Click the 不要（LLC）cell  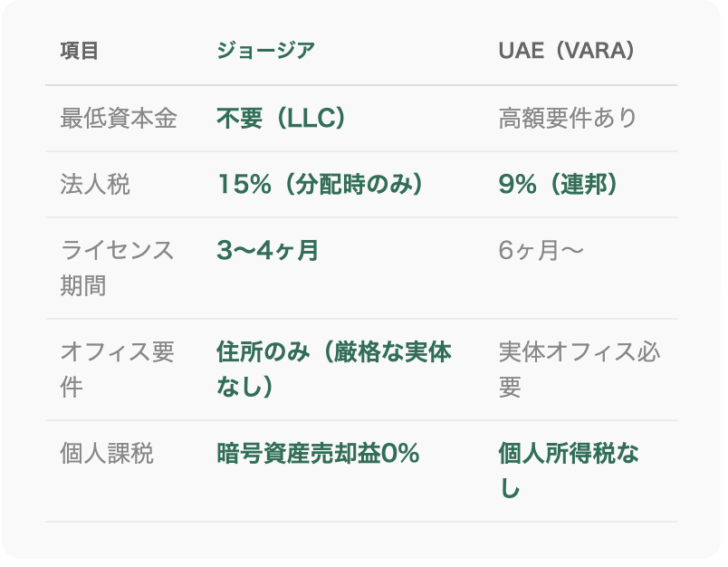coord(281,118)
